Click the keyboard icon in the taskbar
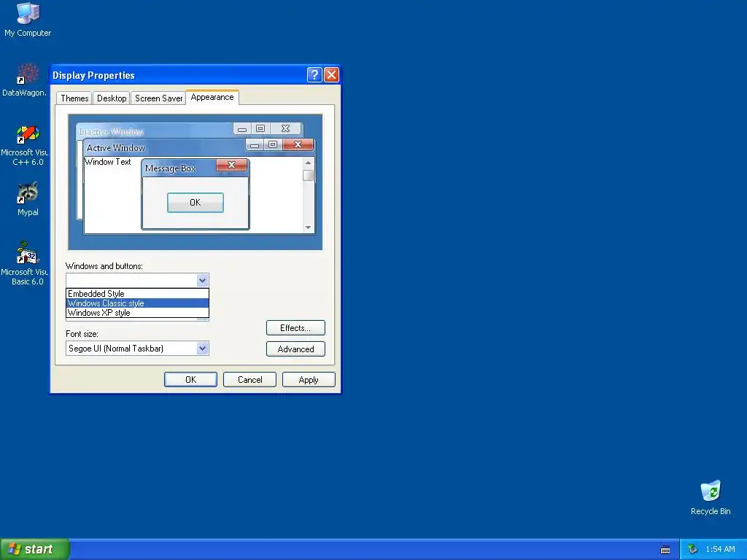 pos(665,550)
